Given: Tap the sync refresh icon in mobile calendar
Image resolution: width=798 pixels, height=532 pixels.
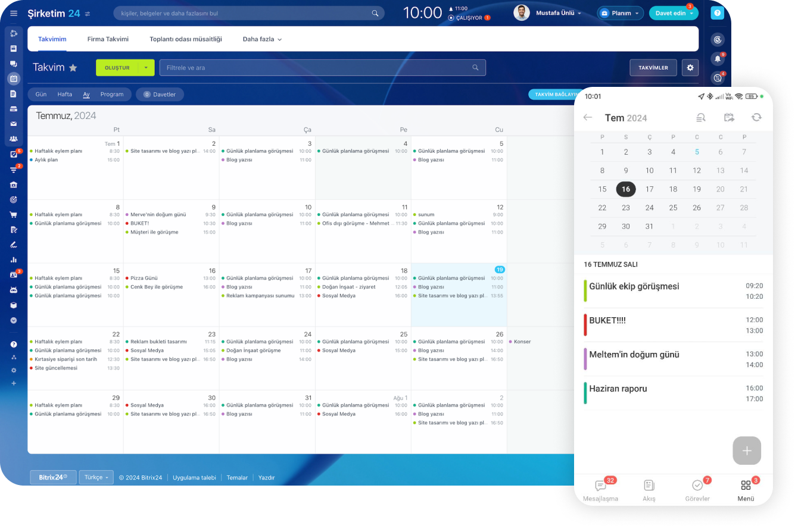Looking at the screenshot, I should tap(756, 117).
